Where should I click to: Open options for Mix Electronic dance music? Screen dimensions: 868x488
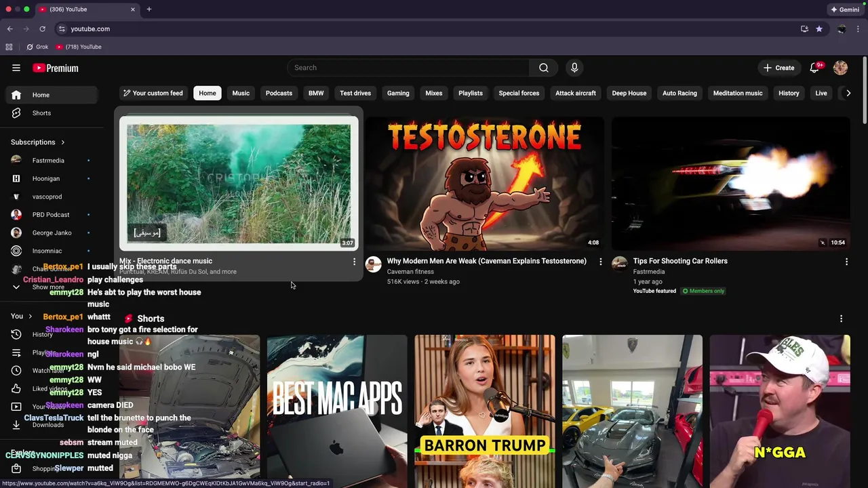point(354,261)
